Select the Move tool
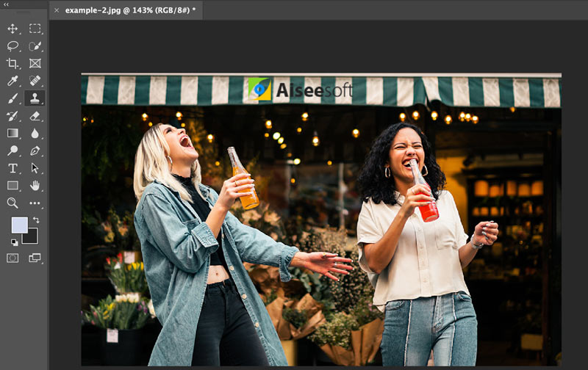Viewport: 588px width, 370px height. click(12, 29)
